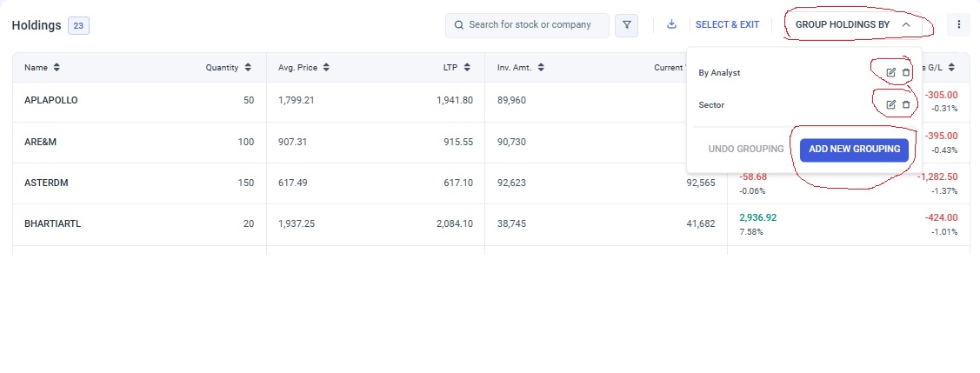Viewport: 980px width, 373px height.
Task: Focus the stock or company search field
Action: click(x=535, y=25)
